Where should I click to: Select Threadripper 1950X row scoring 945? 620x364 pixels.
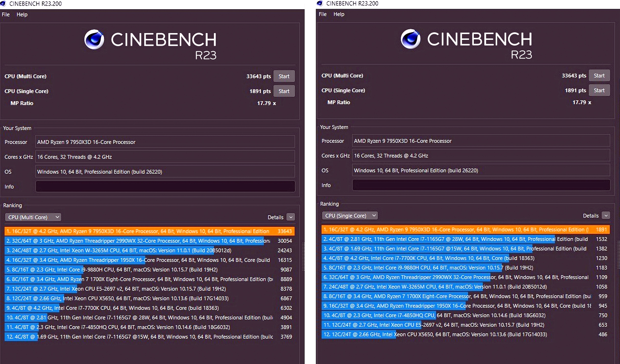(x=465, y=306)
